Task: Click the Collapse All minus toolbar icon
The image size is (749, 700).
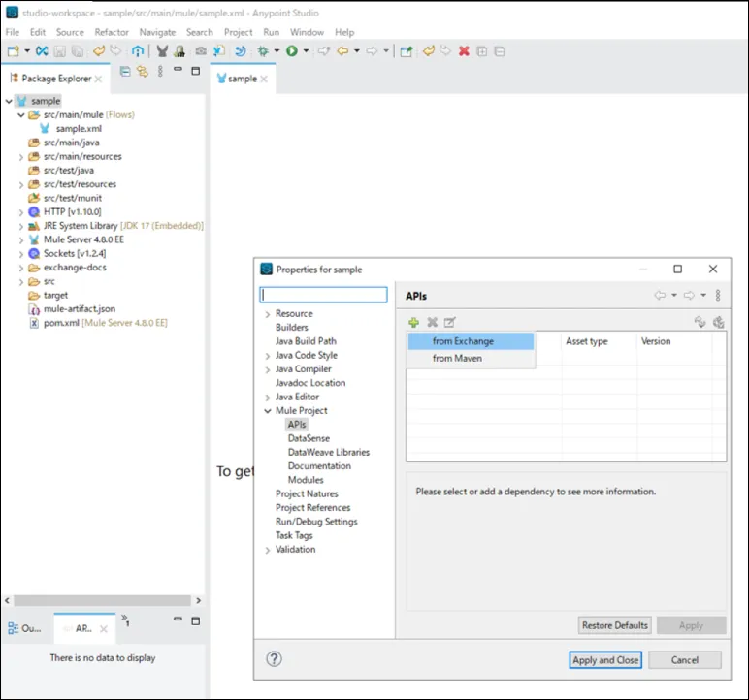Action: tap(500, 51)
